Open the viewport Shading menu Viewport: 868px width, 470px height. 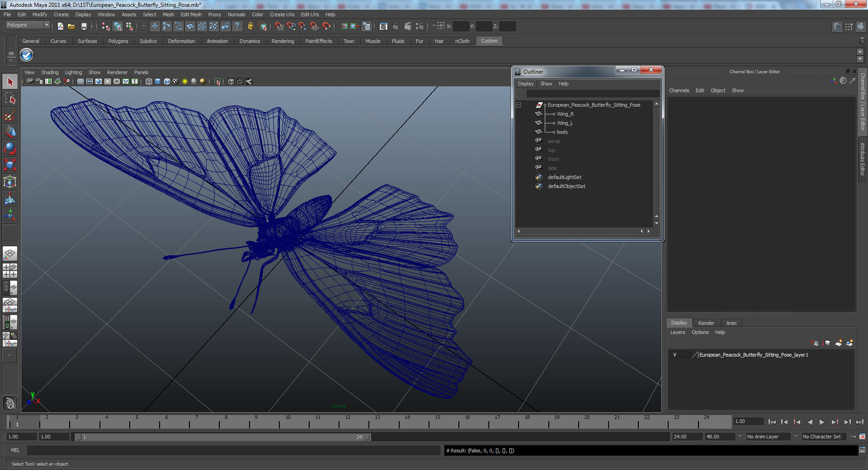(x=50, y=72)
